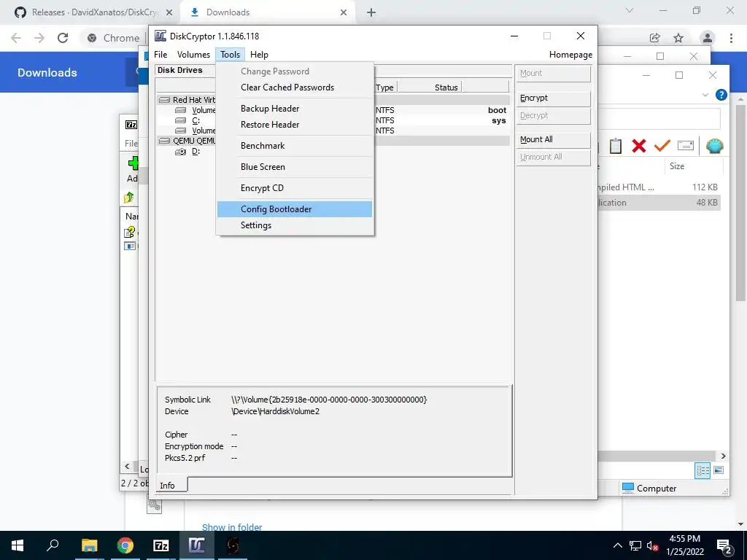
Task: Click the 'boot' status cell
Action: [x=497, y=110]
